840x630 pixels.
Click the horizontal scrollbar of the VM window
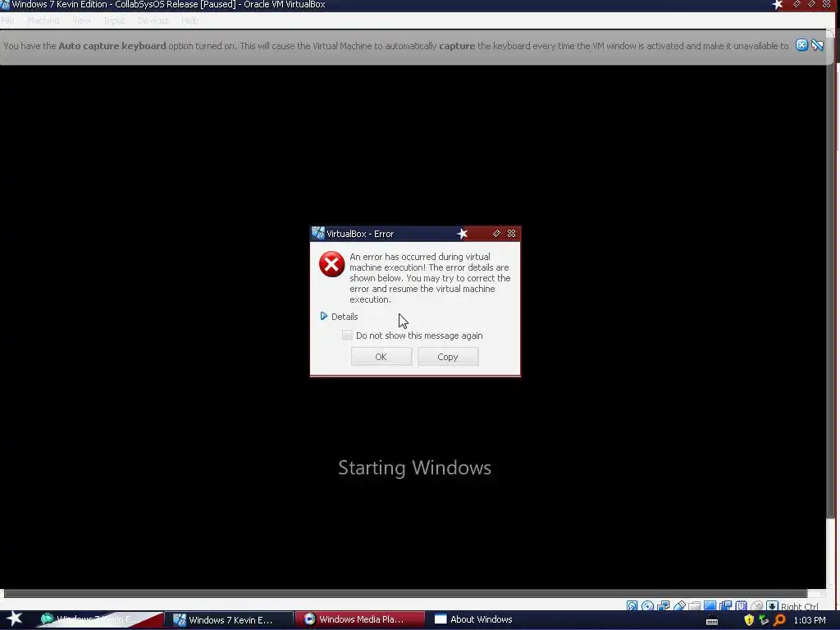click(x=405, y=593)
